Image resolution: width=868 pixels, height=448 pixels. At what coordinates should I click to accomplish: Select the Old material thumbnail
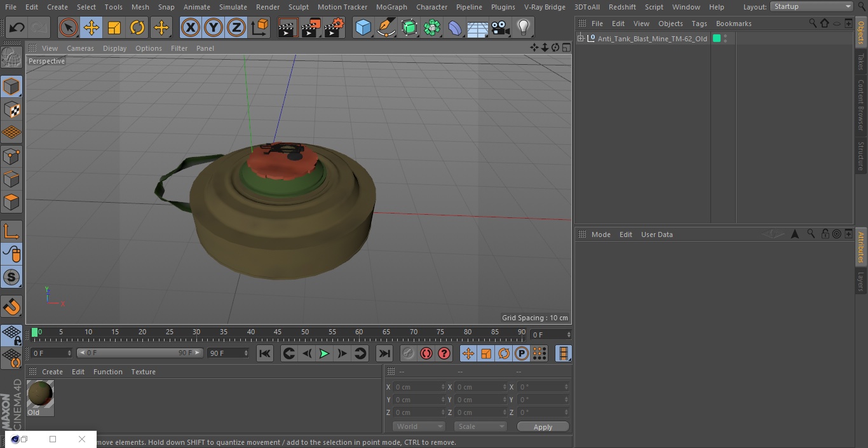tap(40, 395)
